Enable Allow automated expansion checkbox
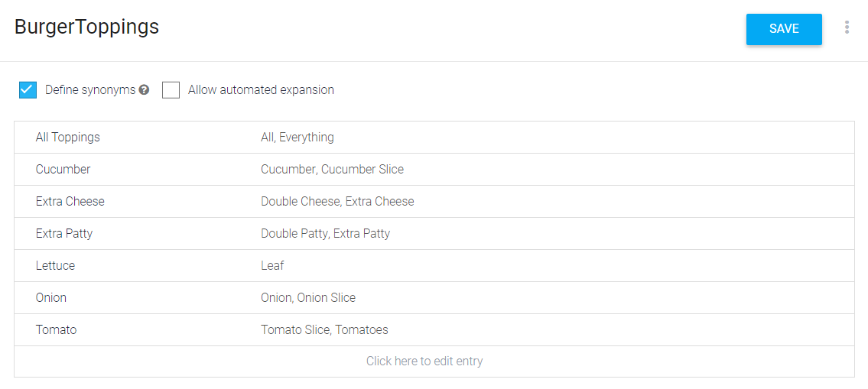This screenshot has height=389, width=868. (x=171, y=89)
